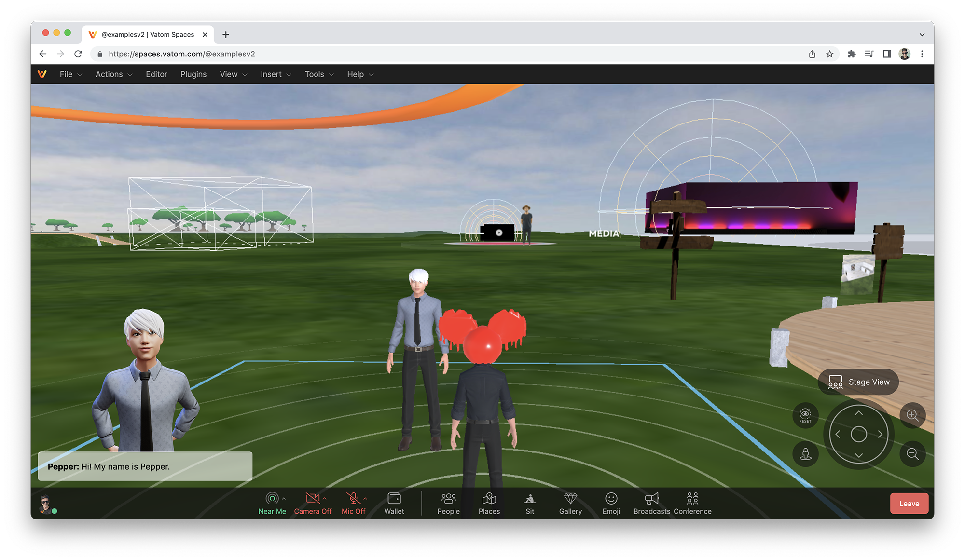Open the browser media control icon
This screenshot has height=560, width=965.
tap(869, 54)
